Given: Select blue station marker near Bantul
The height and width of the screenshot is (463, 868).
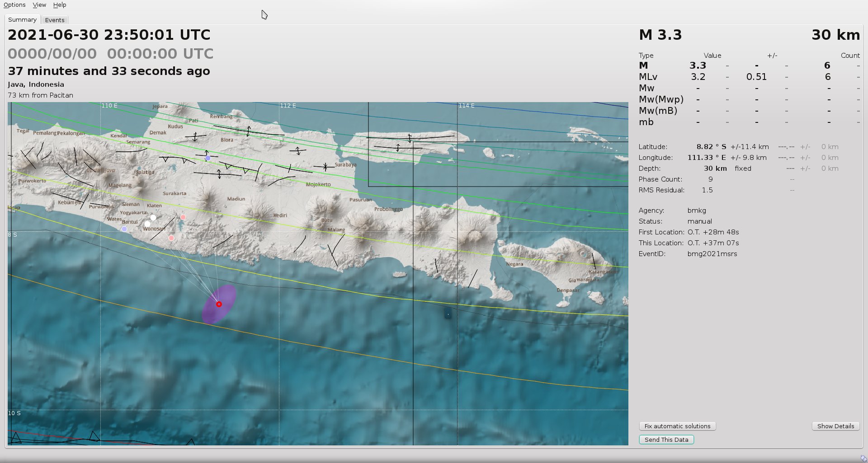Looking at the screenshot, I should pyautogui.click(x=124, y=229).
